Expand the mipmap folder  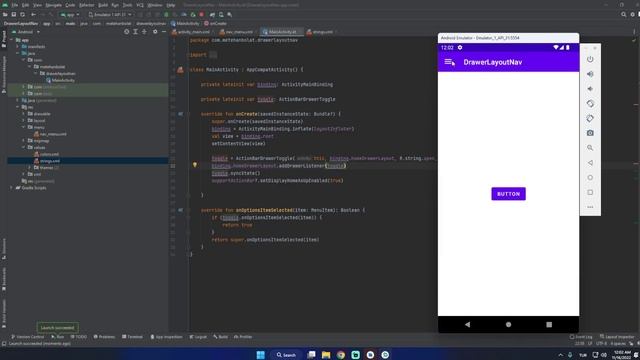coord(24,140)
